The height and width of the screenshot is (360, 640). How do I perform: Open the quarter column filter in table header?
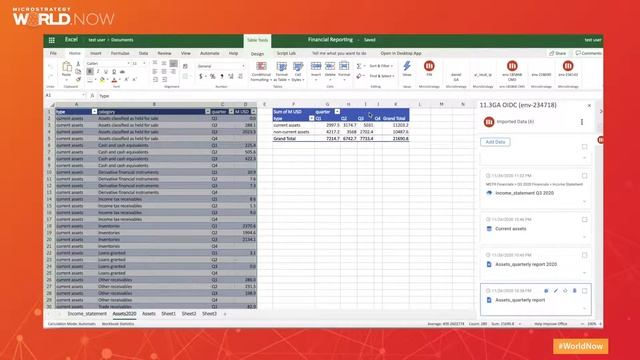(x=231, y=111)
